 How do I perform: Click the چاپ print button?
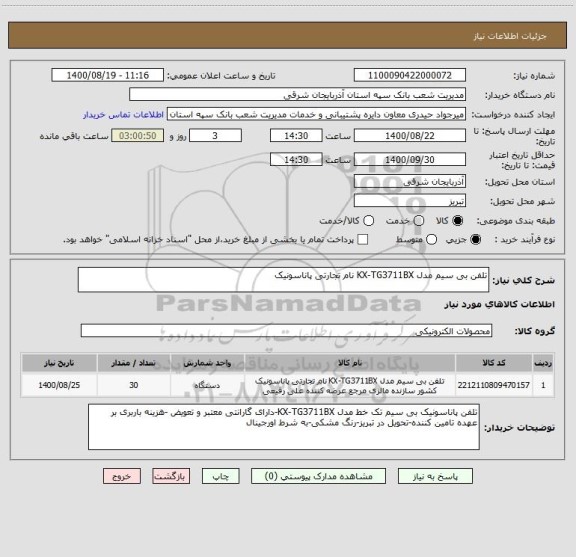point(220,476)
